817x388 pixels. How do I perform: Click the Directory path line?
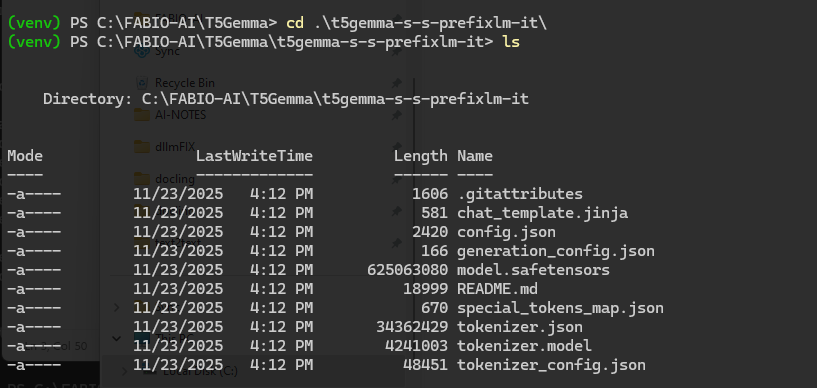tap(286, 99)
